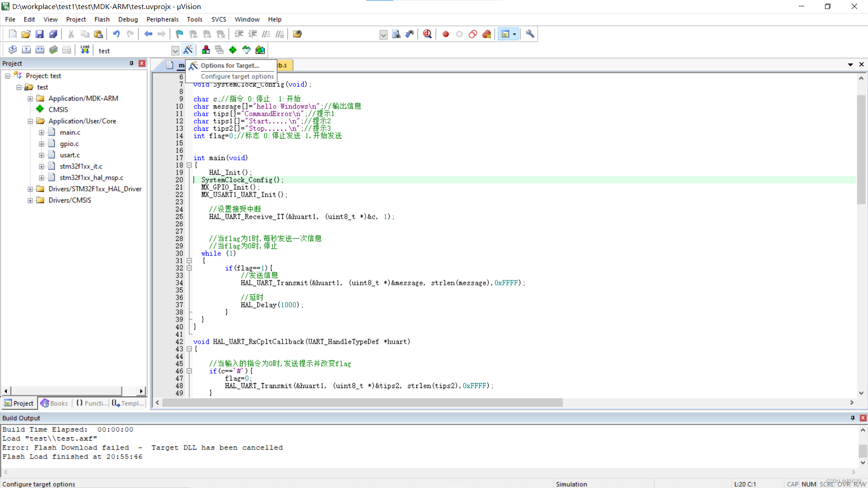Disable all breakpoints icon
The width and height of the screenshot is (868, 488).
[473, 34]
